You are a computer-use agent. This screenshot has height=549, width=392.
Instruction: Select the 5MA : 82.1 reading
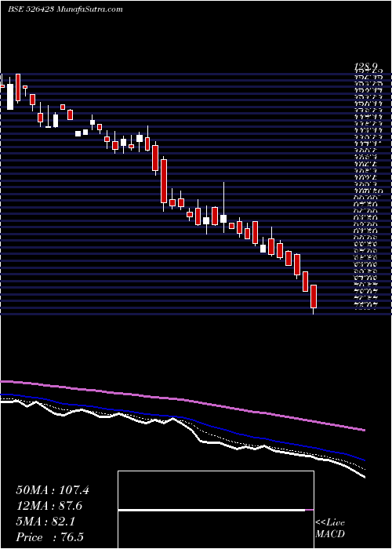45,522
